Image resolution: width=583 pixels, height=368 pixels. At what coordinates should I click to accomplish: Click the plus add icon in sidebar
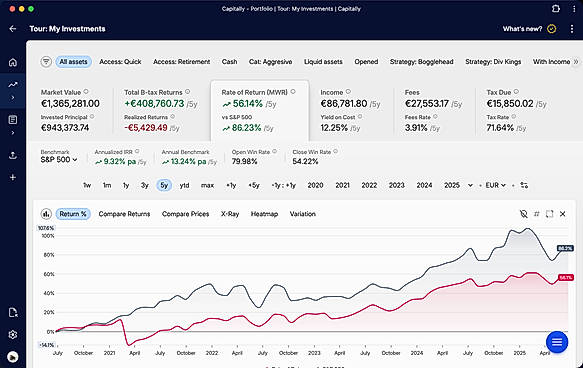coord(13,177)
